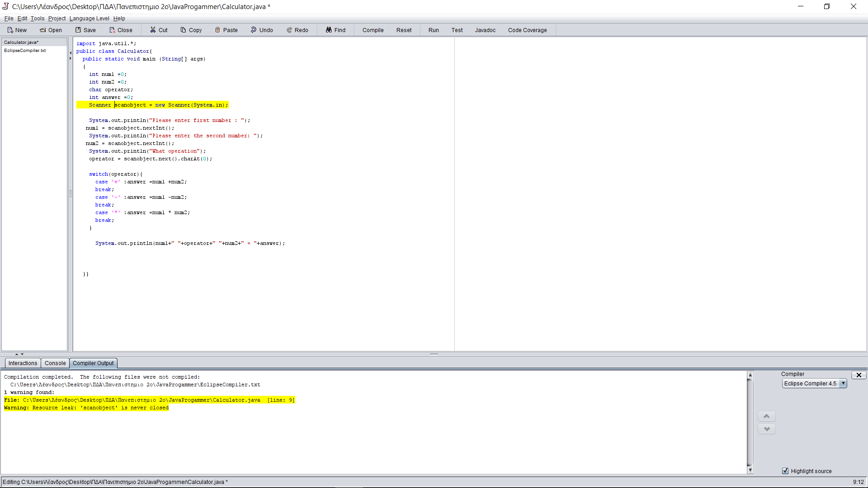Click the compiler output vertical scrollbar

tap(750, 422)
